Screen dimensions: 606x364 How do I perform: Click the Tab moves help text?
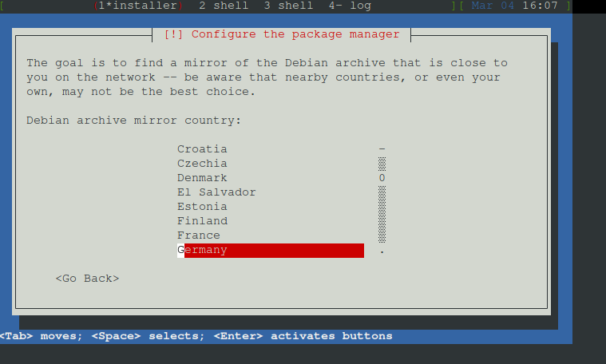point(42,336)
